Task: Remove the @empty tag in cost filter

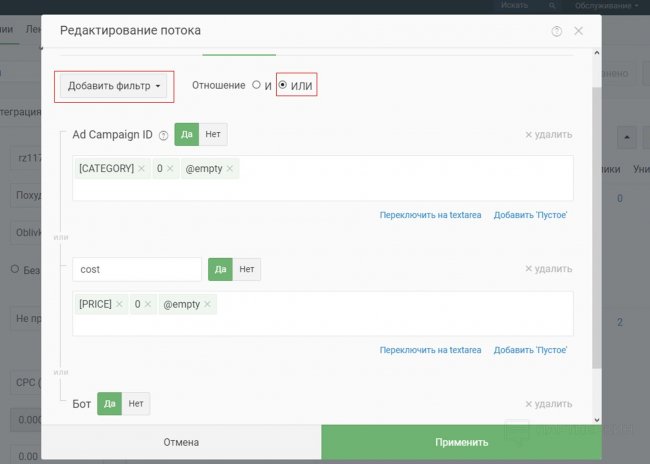Action: click(208, 304)
